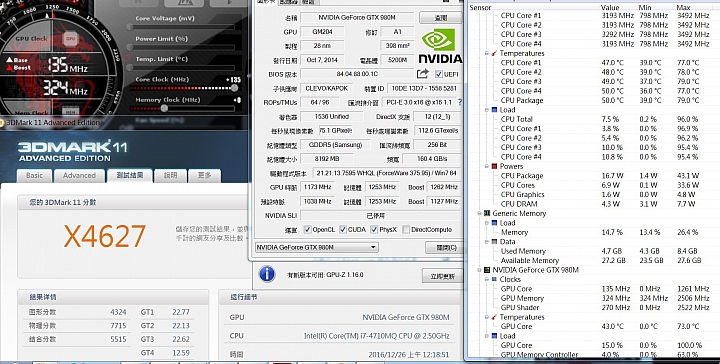Click the 關閉(C) close button in GPU-Z
The height and width of the screenshot is (364, 720).
(444, 248)
